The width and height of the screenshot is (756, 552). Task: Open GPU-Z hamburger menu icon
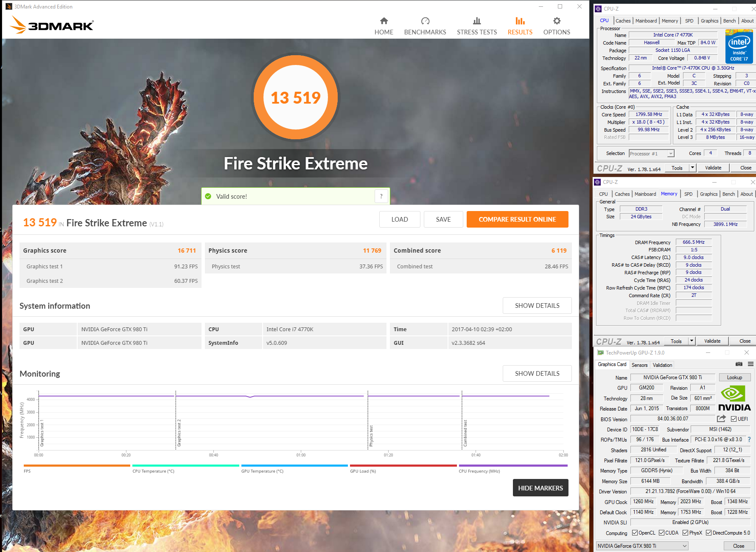point(750,364)
